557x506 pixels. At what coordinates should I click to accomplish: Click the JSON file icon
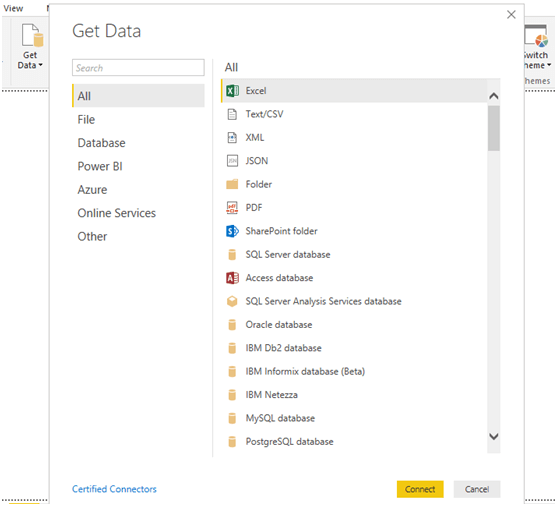click(232, 161)
